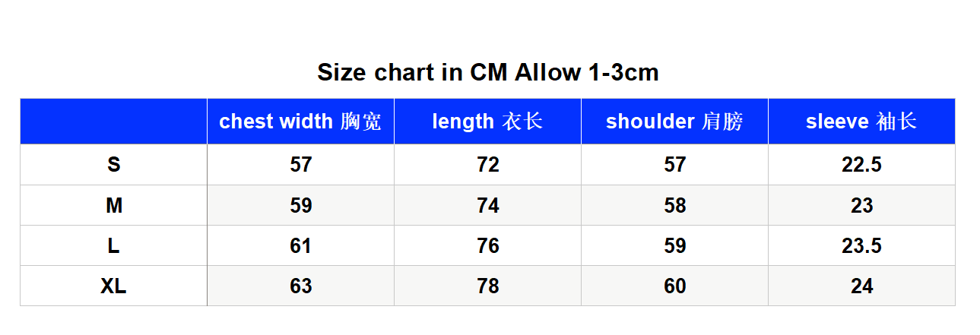Click the M size row label
The image size is (980, 335).
click(x=113, y=205)
